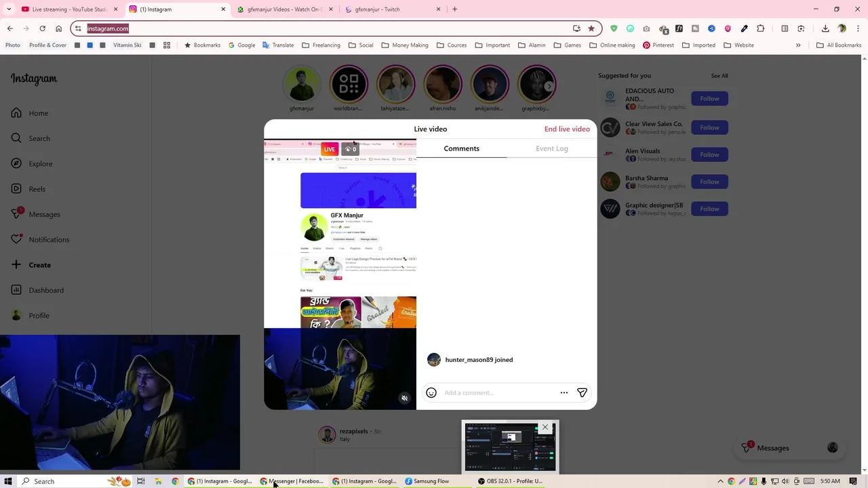Open the Windows Start menu
868x488 pixels.
click(8, 481)
